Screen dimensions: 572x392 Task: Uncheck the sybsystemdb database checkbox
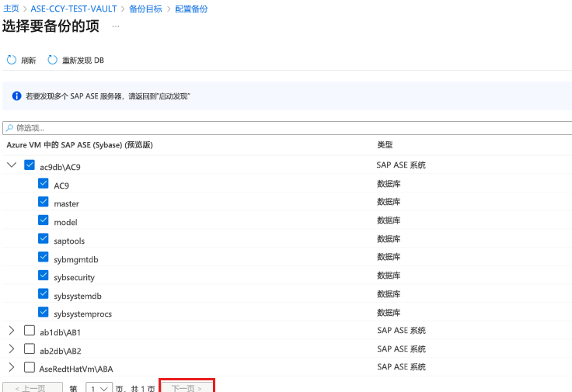pos(44,293)
